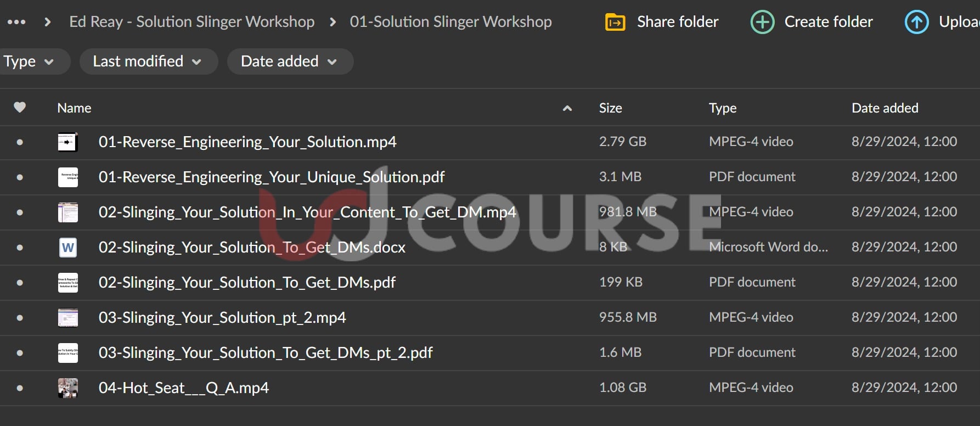
Task: Open 02-Slinging_Your_Solution_In_Your_Content_To_Get_DM.mp4
Action: (x=307, y=212)
